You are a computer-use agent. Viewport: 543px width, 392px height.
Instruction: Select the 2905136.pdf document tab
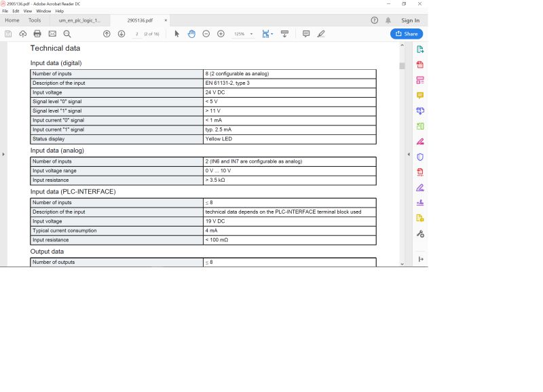(x=140, y=20)
